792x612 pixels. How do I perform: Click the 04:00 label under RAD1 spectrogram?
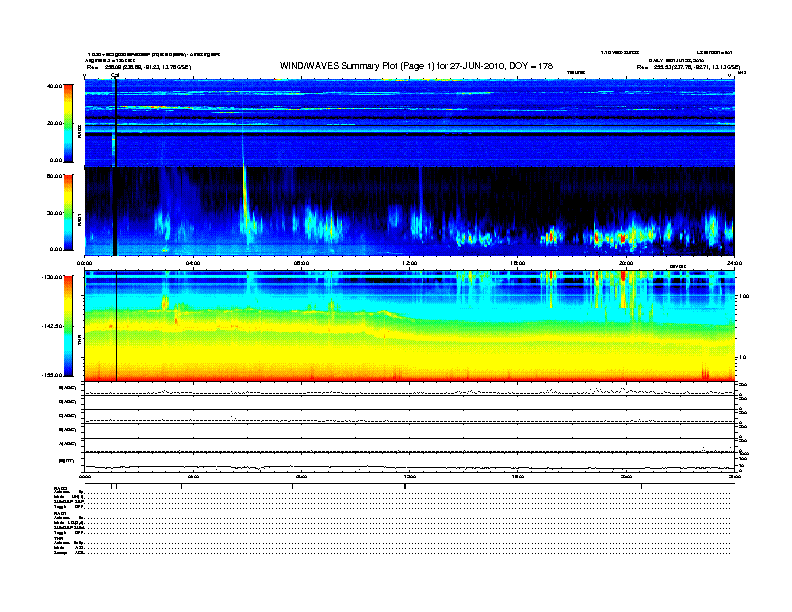click(193, 263)
